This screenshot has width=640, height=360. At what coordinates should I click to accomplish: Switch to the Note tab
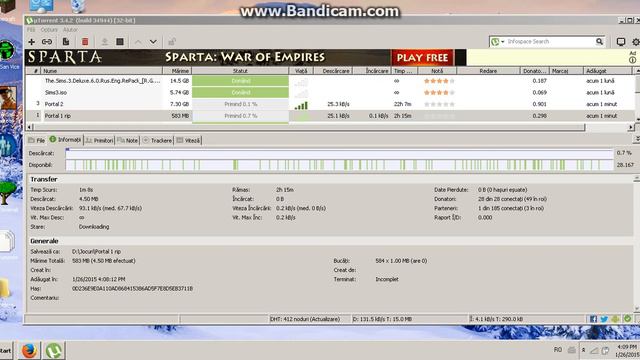coord(127,140)
